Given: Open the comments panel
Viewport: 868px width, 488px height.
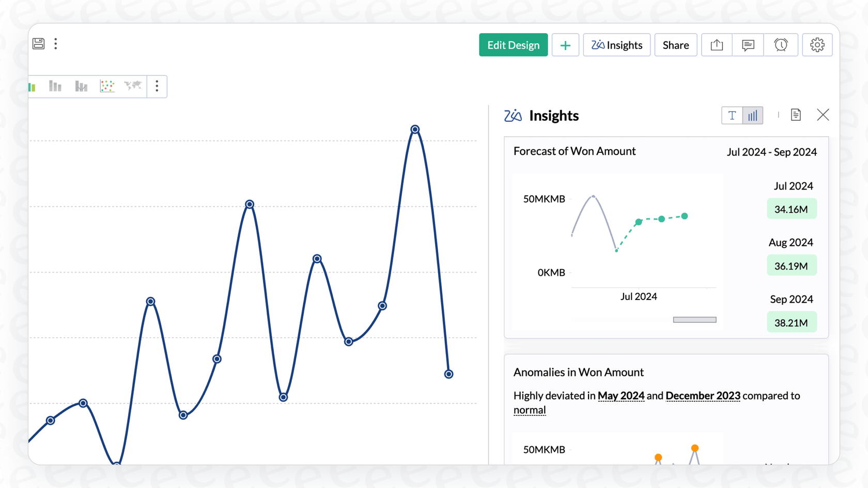Looking at the screenshot, I should tap(748, 45).
